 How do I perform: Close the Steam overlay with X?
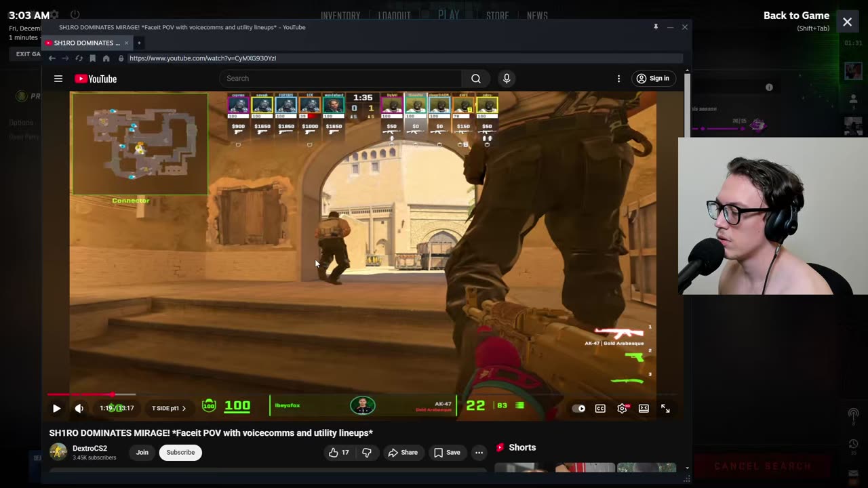(848, 22)
